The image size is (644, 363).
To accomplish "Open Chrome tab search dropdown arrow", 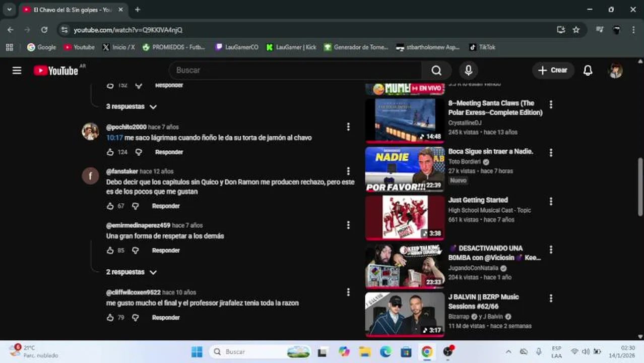I will click(x=9, y=10).
